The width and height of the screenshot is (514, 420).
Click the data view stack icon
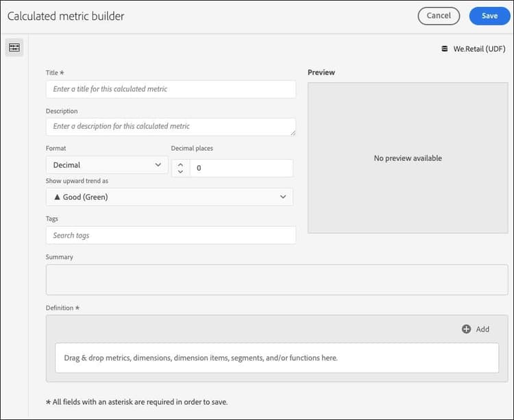coord(444,49)
